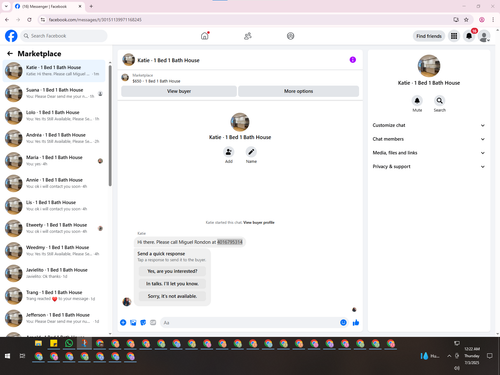Click the highlighted phone number in message
The image size is (500, 375).
(230, 242)
